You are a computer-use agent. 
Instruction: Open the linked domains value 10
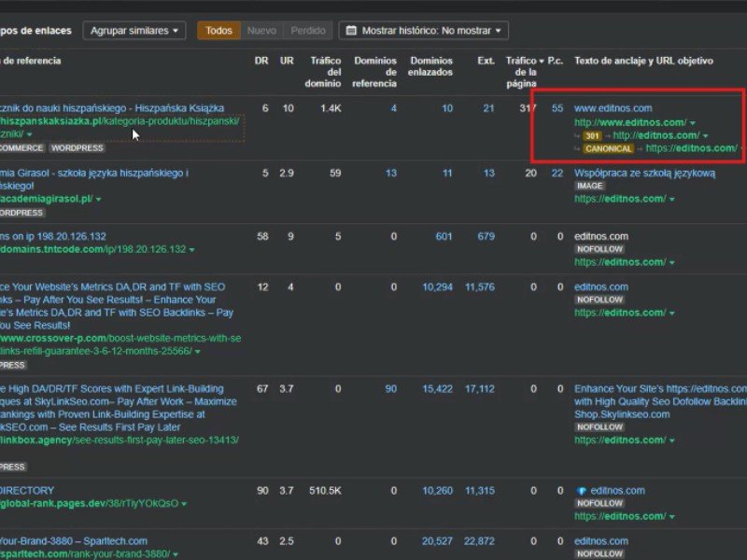pos(447,108)
